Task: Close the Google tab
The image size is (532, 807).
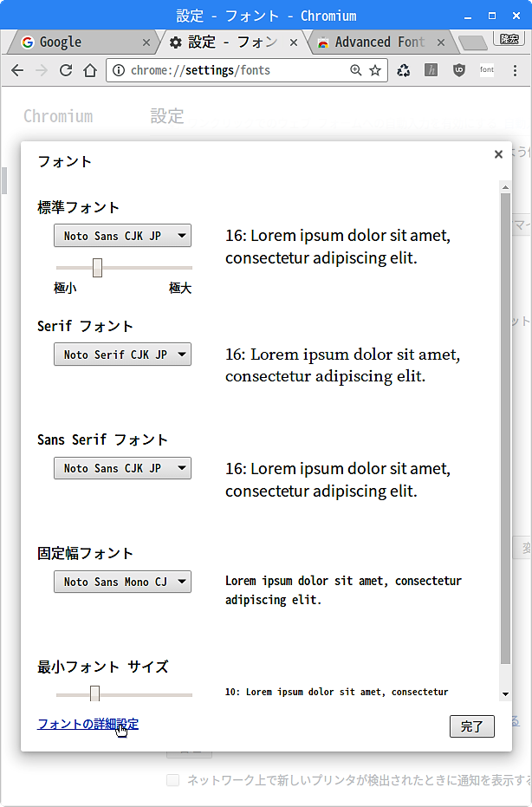Action: (146, 42)
